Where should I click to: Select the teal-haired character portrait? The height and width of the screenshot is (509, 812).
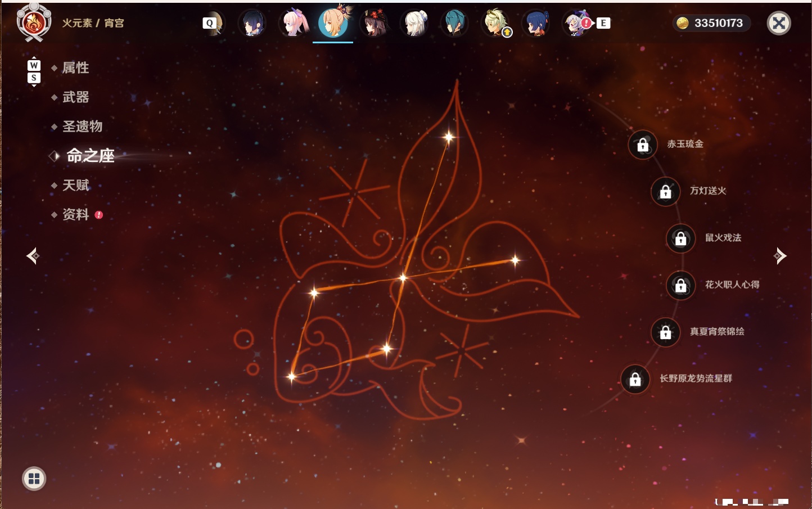(454, 23)
